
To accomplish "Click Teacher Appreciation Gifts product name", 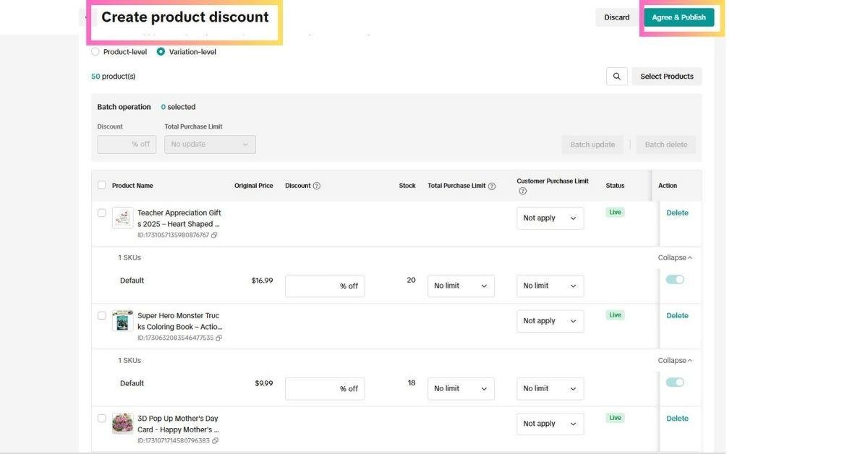I will 179,218.
